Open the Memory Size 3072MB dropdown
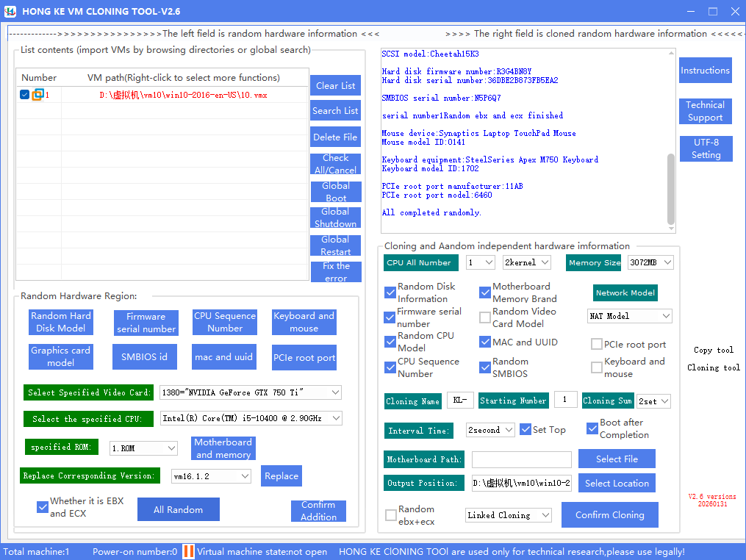746x560 pixels. point(650,262)
